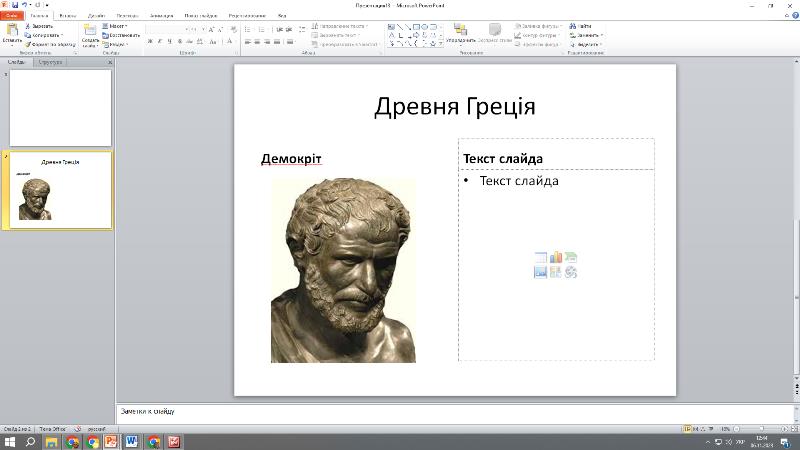Click the large Paste (Вставить) clipboard icon
800x450 pixels.
pos(11,31)
